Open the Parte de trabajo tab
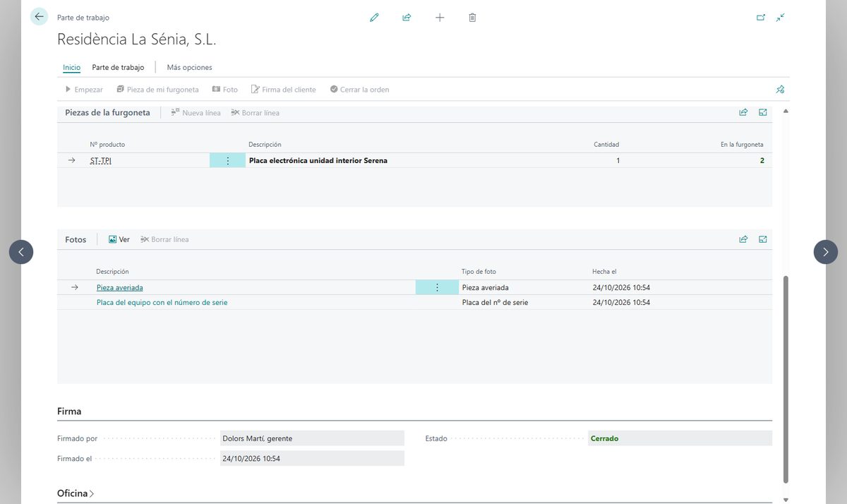Screen dimensions: 847x504 pos(118,68)
